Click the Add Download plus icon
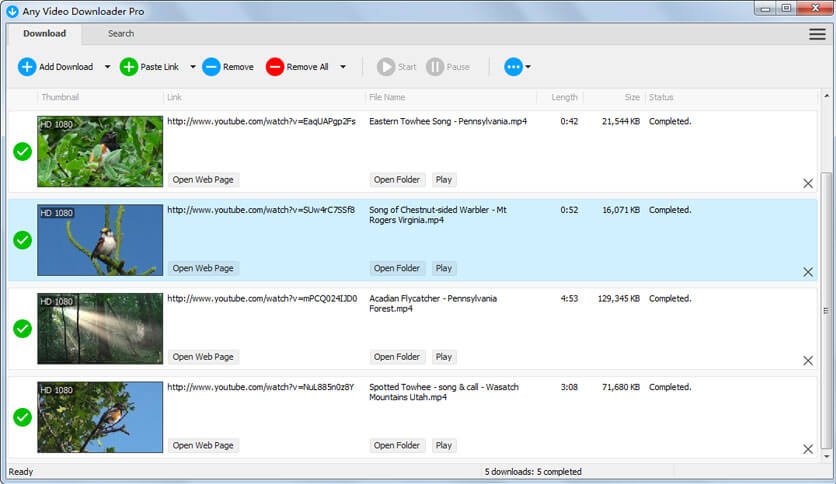 point(27,67)
